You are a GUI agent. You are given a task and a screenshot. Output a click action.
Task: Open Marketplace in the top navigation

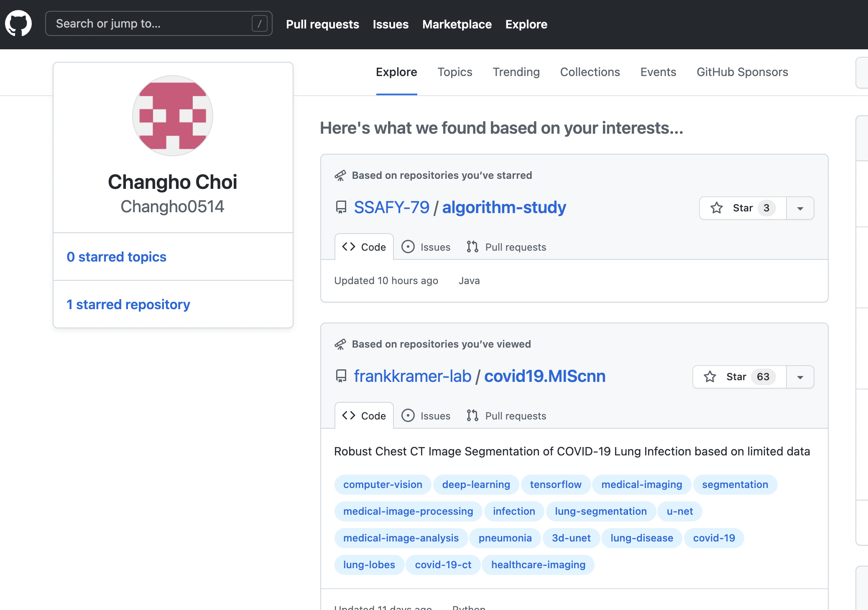457,24
